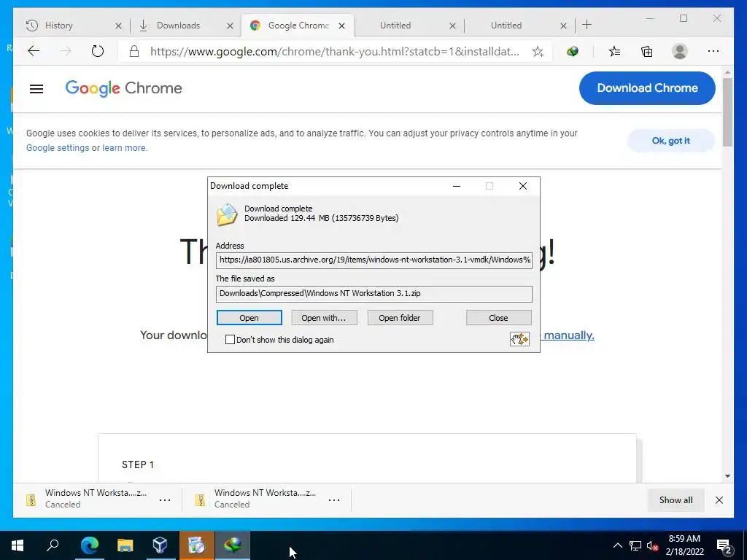Open VirtualBox from taskbar

coord(160,545)
